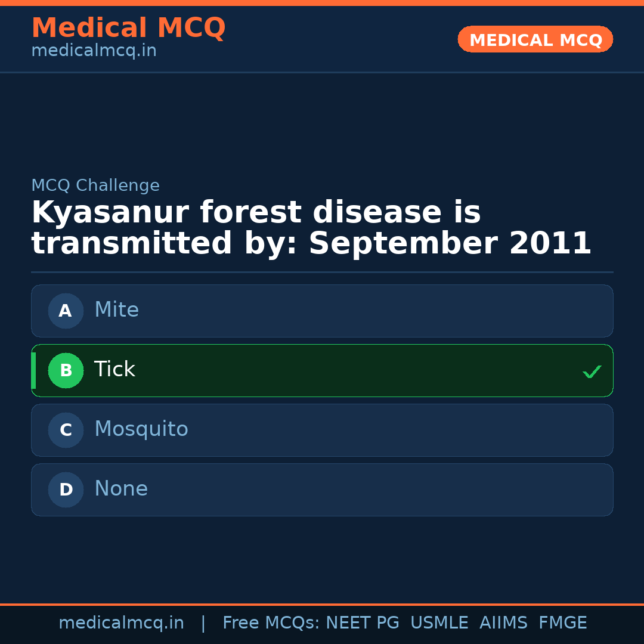Click the Kyasanur forest disease question text
The image size is (644, 644).
tap(310, 227)
